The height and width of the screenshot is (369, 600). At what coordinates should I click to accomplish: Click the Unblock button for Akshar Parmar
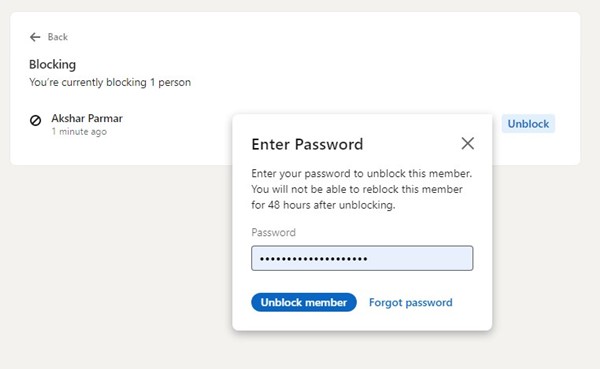point(528,124)
